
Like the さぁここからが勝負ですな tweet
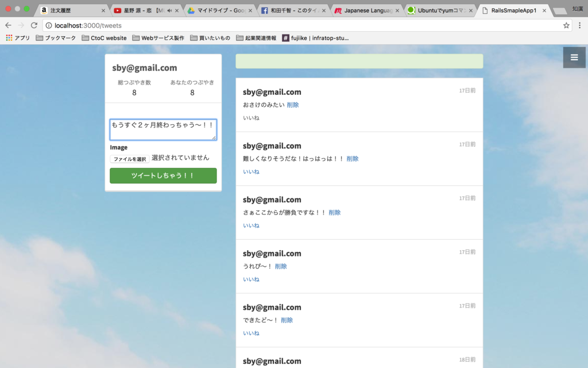[x=251, y=225]
